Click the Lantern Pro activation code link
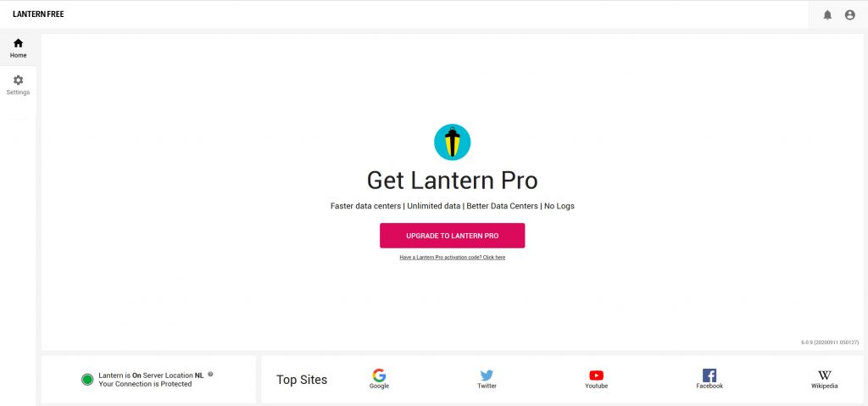The height and width of the screenshot is (406, 868). click(453, 258)
